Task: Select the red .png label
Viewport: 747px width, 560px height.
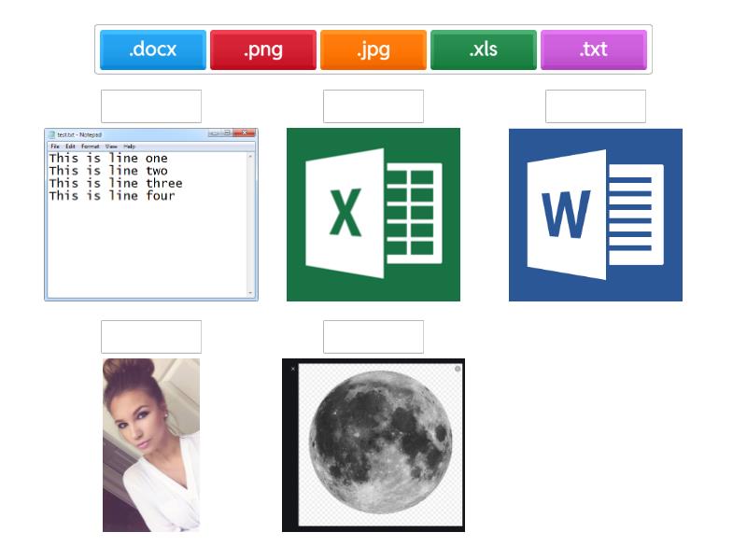Action: click(x=262, y=49)
